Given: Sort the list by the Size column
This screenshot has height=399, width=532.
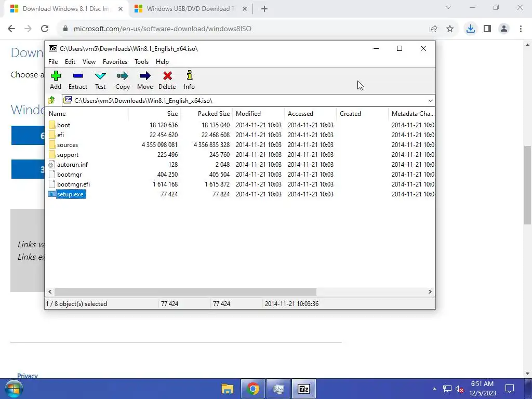Looking at the screenshot, I should [x=155, y=114].
